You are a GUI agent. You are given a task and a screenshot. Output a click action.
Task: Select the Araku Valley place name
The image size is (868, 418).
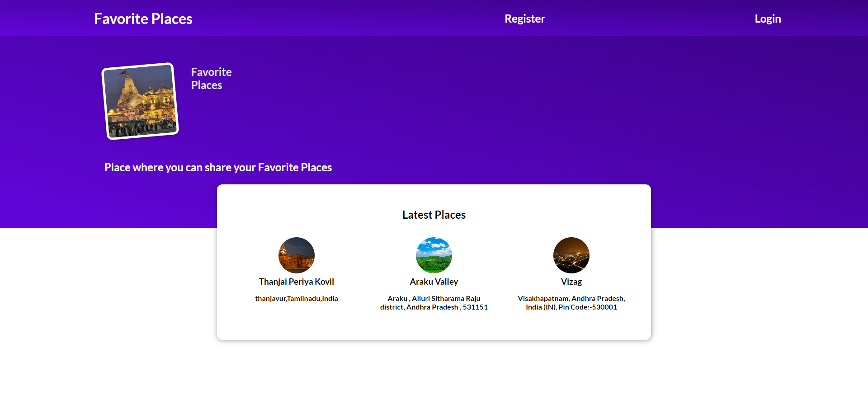point(434,281)
